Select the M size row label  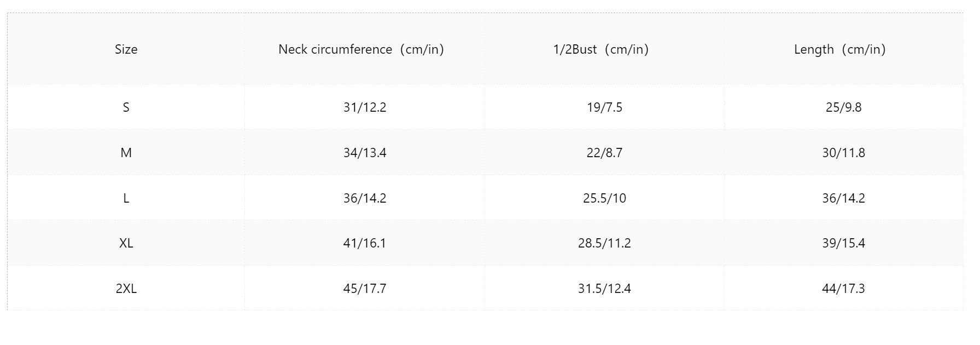pos(126,153)
